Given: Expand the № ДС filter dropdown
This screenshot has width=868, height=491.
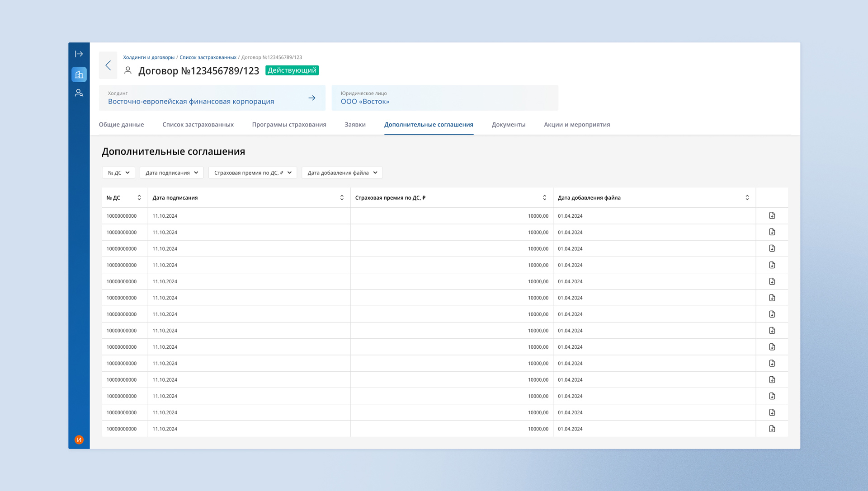Looking at the screenshot, I should coord(118,173).
